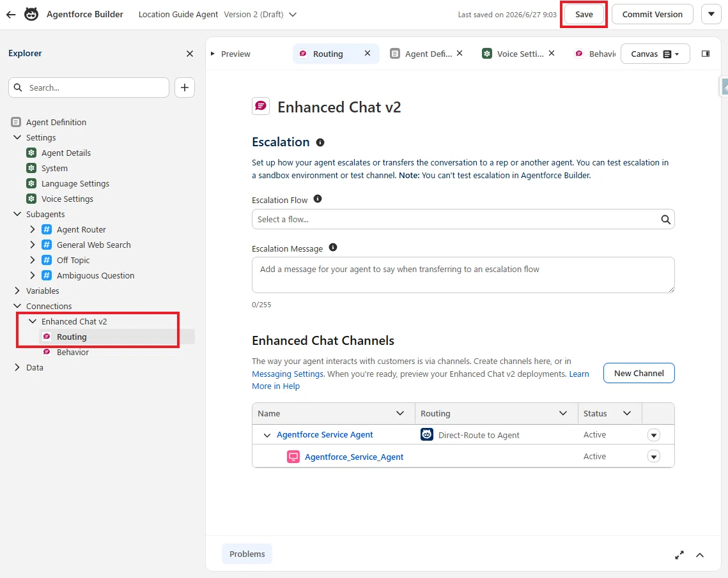Expand the Off Topic subagent
This screenshot has height=578, width=728.
(x=33, y=260)
